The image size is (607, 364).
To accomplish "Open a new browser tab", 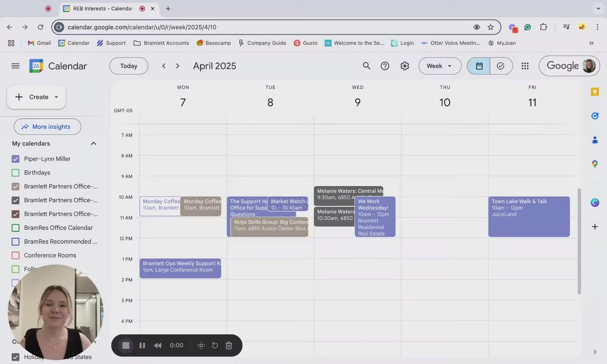I will (x=168, y=9).
